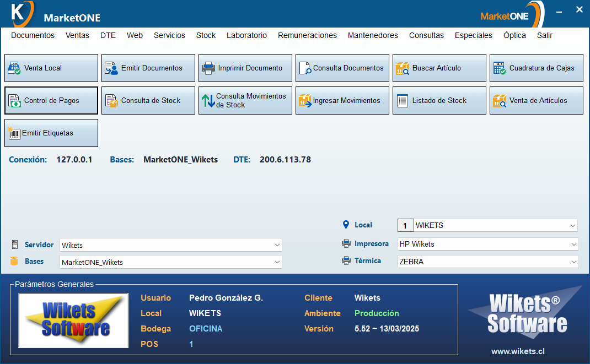Expand the Impresora printer dropdown
The height and width of the screenshot is (364, 590).
(x=573, y=244)
